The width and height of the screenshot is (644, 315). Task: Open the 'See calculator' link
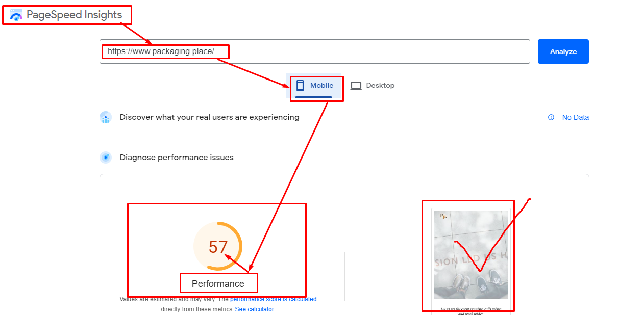pos(255,309)
